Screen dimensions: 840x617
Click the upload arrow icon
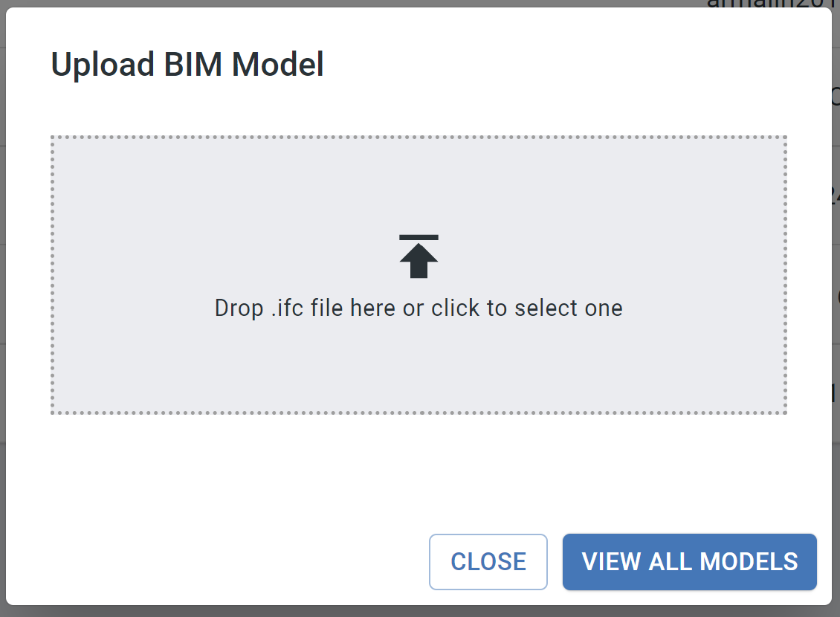[419, 256]
